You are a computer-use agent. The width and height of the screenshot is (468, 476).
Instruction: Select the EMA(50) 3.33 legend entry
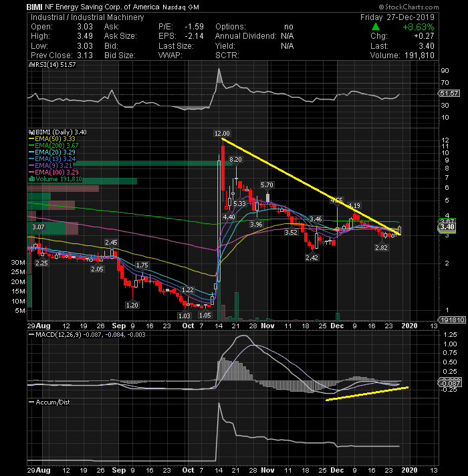(52, 139)
